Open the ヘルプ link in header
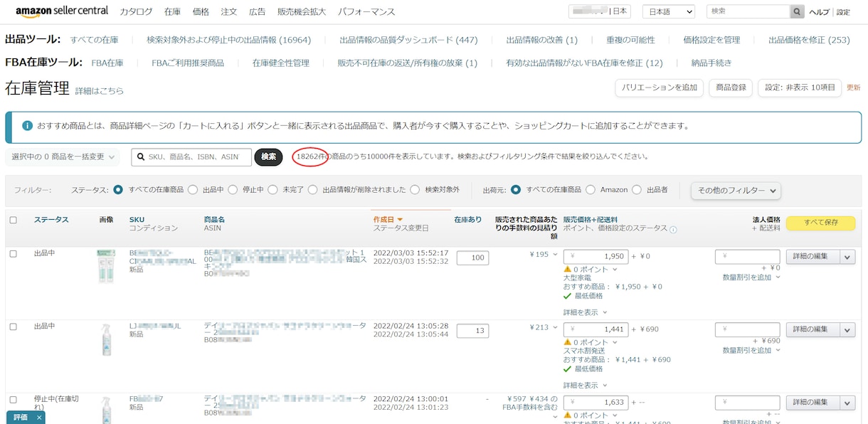This screenshot has width=868, height=424. (820, 12)
